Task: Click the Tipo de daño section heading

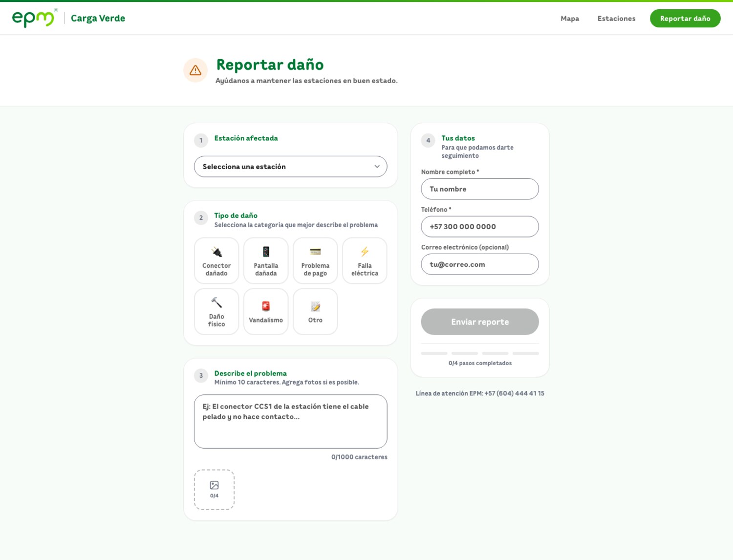Action: pos(236,215)
